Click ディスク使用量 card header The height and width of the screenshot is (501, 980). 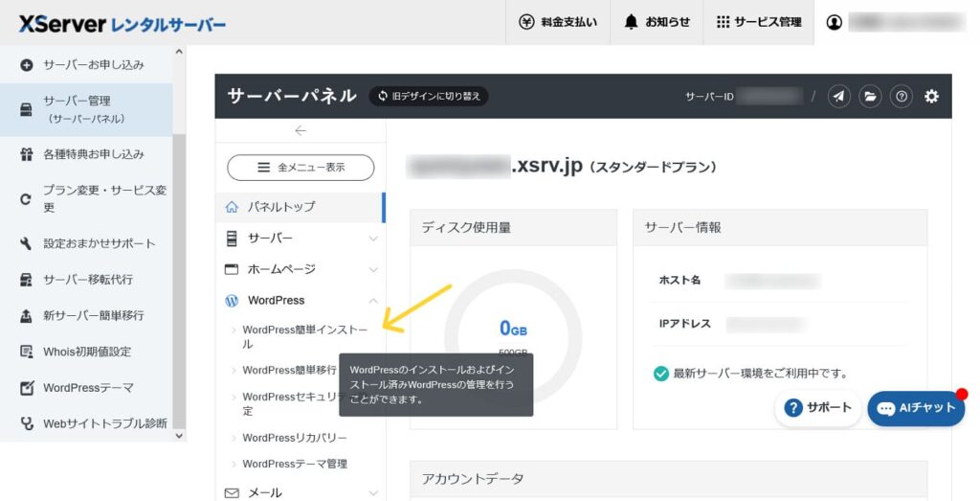513,228
